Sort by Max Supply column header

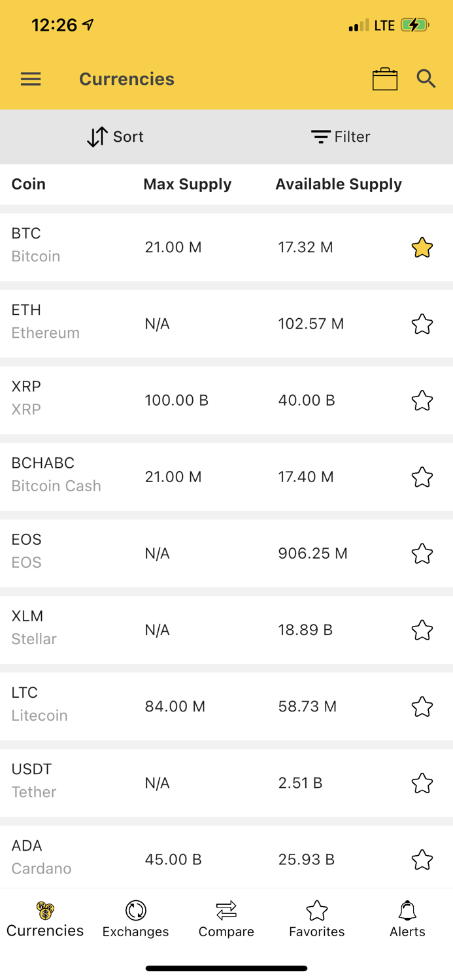tap(187, 184)
